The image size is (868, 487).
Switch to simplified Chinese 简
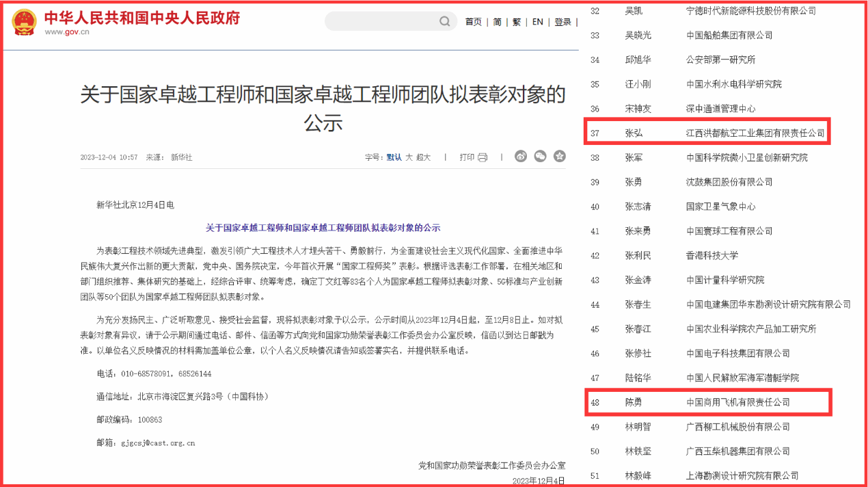(497, 22)
